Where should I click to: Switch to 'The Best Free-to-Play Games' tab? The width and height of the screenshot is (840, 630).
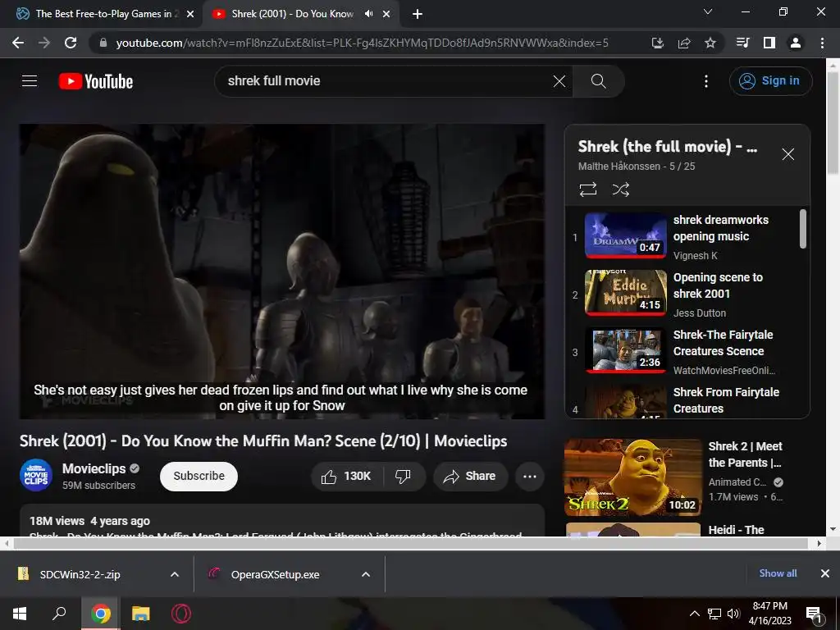(101, 14)
